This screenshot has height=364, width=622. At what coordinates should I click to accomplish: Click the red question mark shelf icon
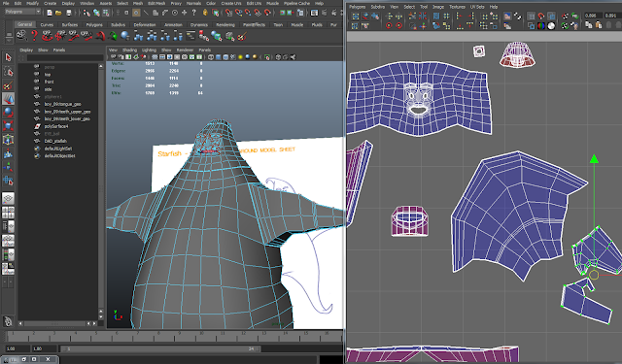coord(34,36)
